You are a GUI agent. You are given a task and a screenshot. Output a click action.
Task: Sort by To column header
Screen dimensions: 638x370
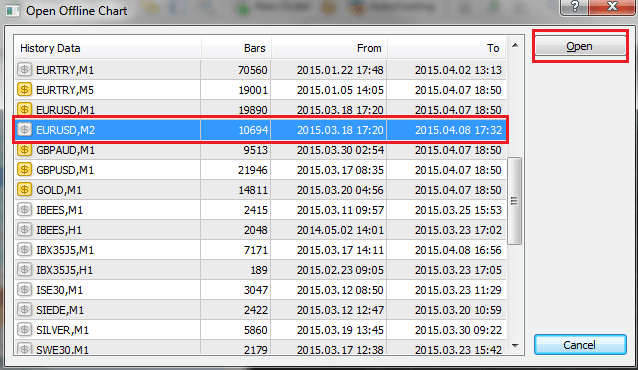pos(446,48)
